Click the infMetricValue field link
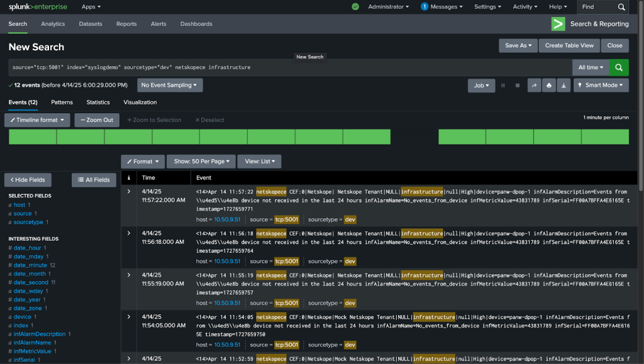Viewport: 644px width, 364px height. click(x=33, y=351)
